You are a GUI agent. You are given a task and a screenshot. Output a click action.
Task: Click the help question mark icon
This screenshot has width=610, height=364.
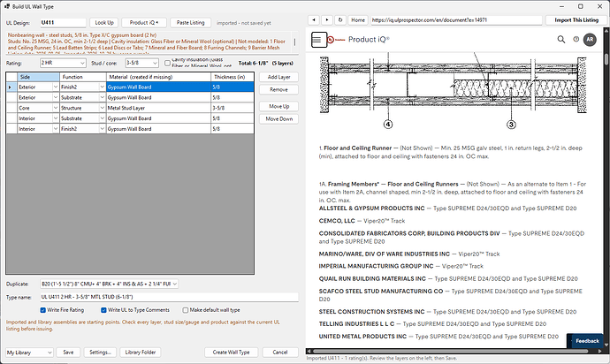tap(576, 39)
